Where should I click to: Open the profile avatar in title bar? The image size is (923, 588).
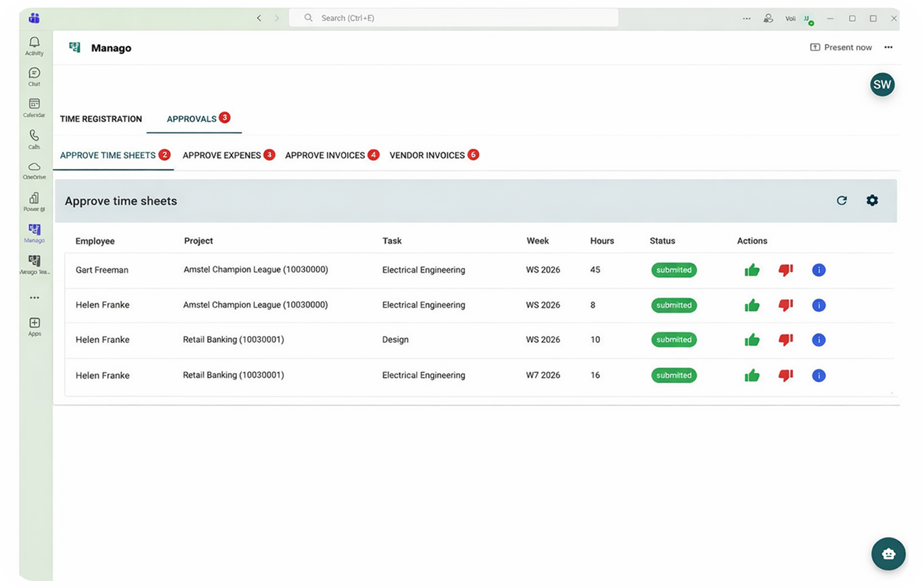[808, 19]
